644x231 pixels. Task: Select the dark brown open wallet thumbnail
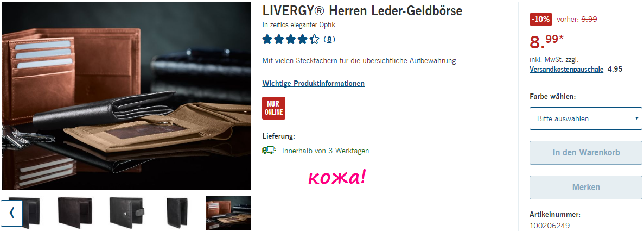[75, 213]
